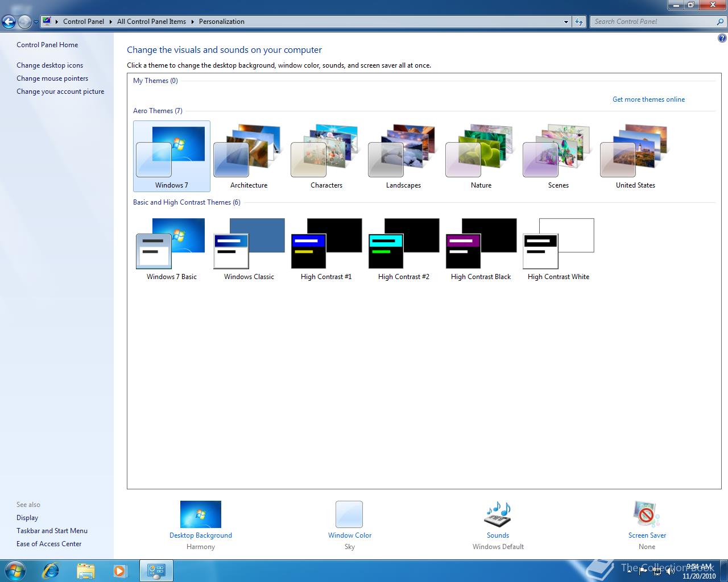Click Control Panel breadcrumb
Viewport: 728px width, 582px height.
(84, 22)
